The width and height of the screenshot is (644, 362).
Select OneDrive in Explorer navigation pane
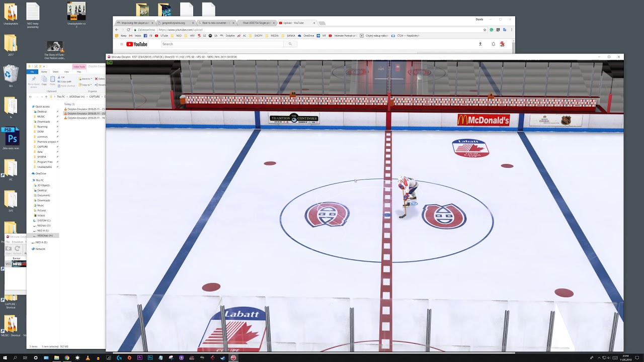pyautogui.click(x=39, y=173)
